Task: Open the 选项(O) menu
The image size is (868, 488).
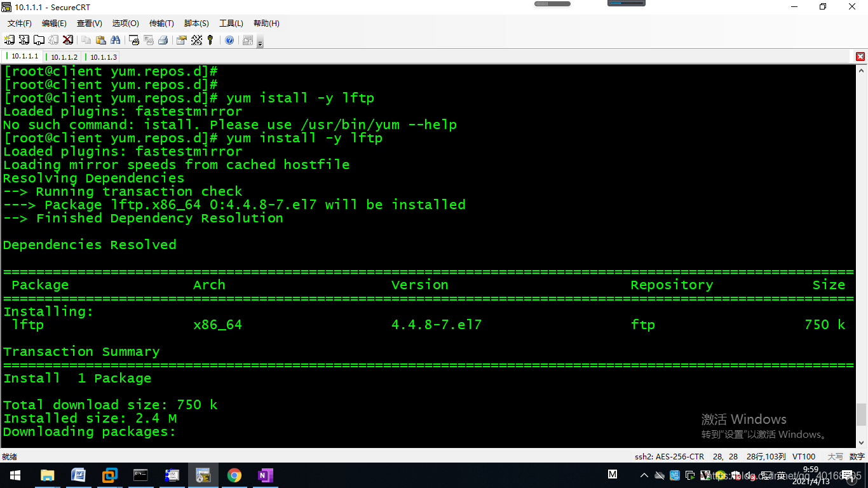Action: tap(125, 24)
